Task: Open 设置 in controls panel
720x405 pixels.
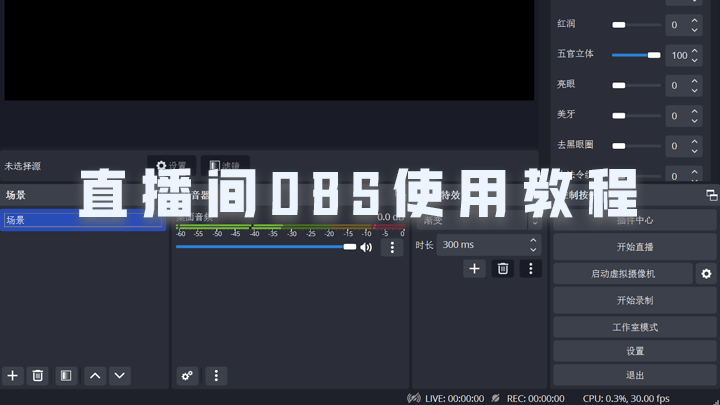Action: tap(635, 351)
